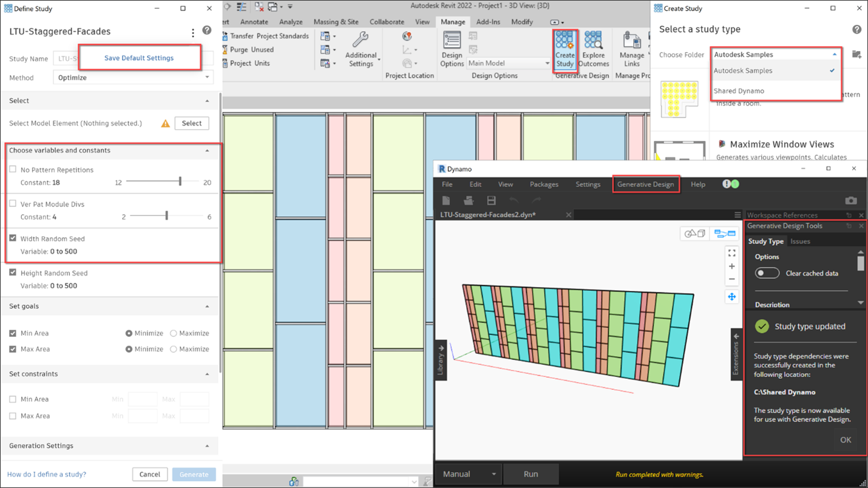Click Dynamo Redo arrow
The height and width of the screenshot is (488, 868).
pyautogui.click(x=537, y=200)
